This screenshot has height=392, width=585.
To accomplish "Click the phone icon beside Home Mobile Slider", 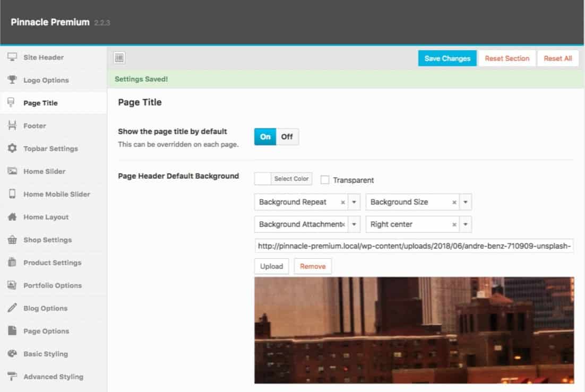I will [12, 194].
